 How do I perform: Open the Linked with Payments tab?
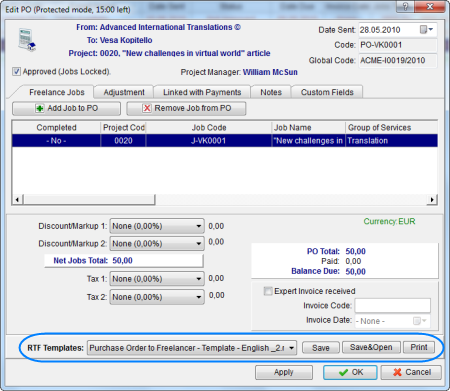(202, 92)
